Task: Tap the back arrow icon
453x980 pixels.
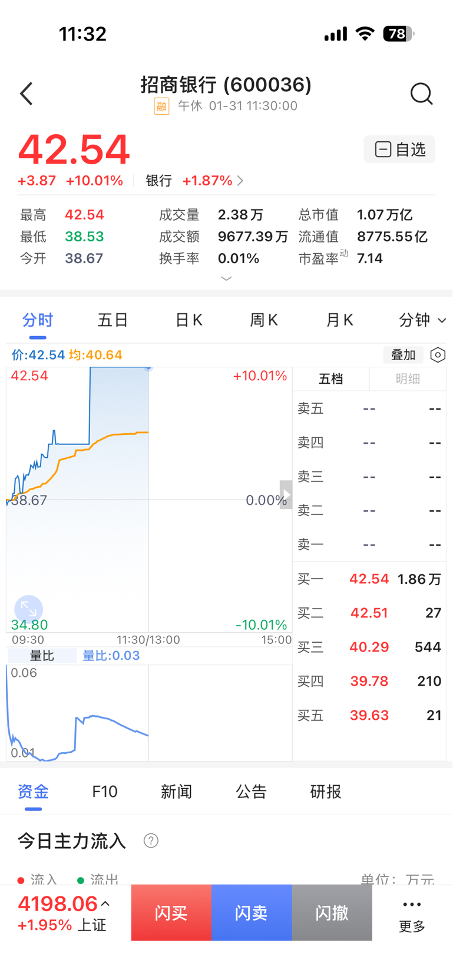Action: pyautogui.click(x=27, y=94)
